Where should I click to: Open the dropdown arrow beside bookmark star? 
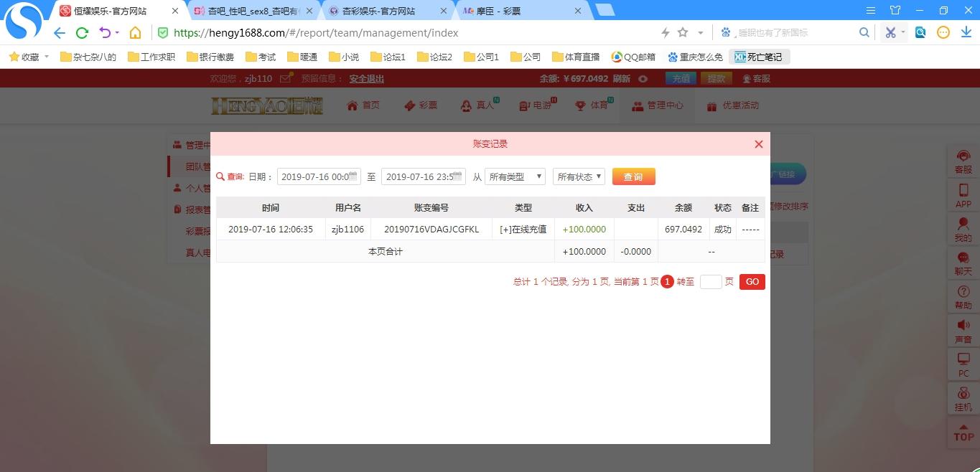coord(701,33)
